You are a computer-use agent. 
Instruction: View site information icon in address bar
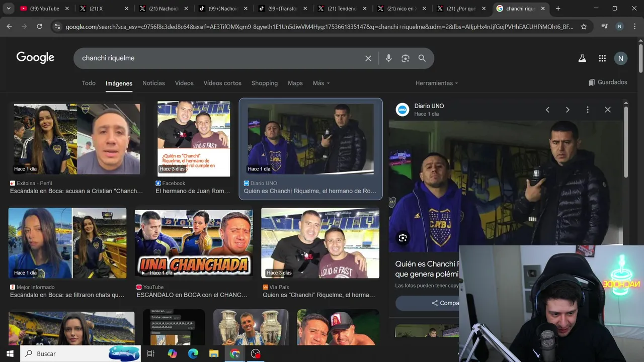pos(57,27)
